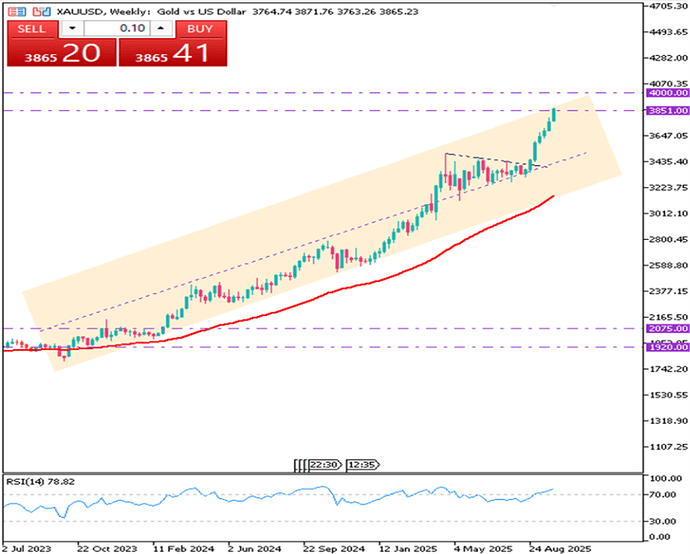Click the 0.10 volume input field

(x=117, y=29)
